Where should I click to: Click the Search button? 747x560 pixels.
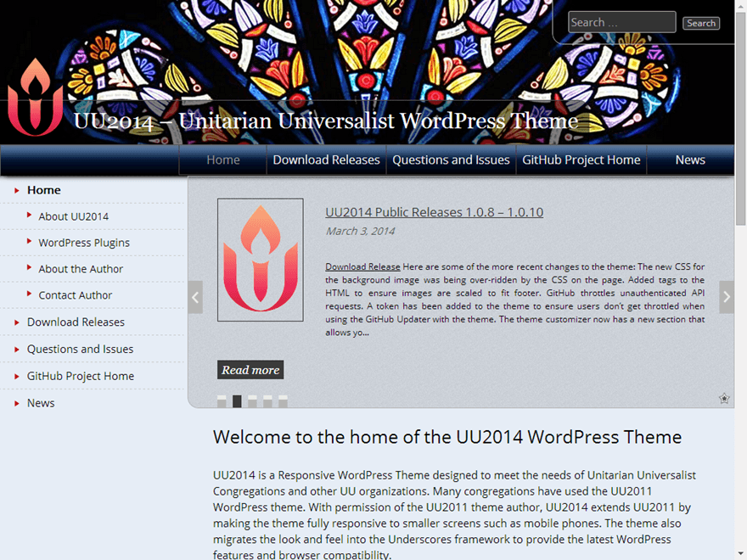click(x=701, y=23)
